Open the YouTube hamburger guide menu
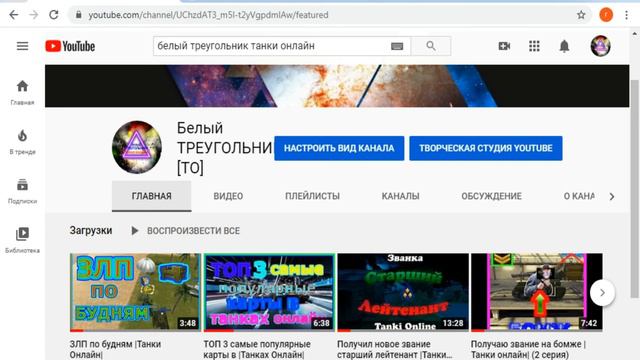This screenshot has height=360, width=640. pos(22,46)
